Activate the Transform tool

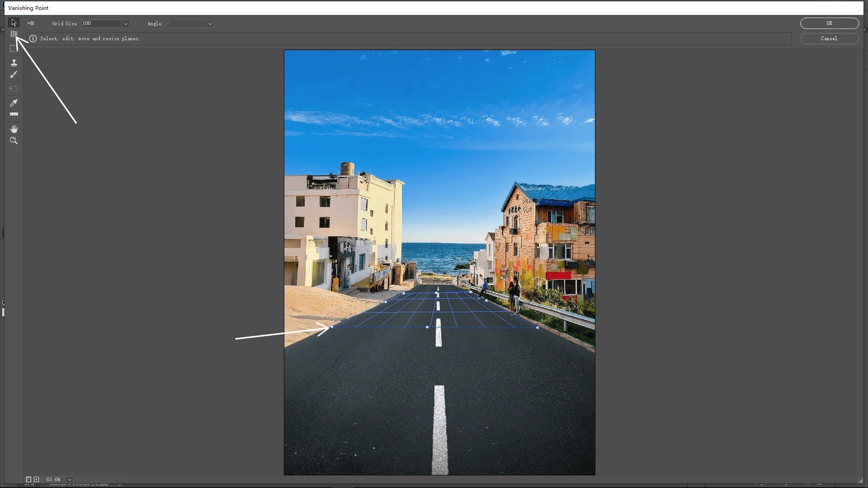pyautogui.click(x=14, y=89)
